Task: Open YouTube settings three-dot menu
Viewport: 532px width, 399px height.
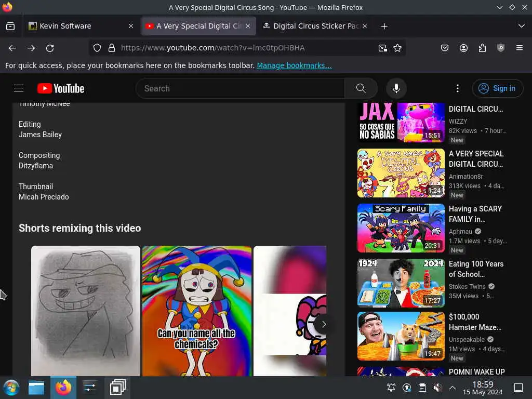Action: [457, 88]
